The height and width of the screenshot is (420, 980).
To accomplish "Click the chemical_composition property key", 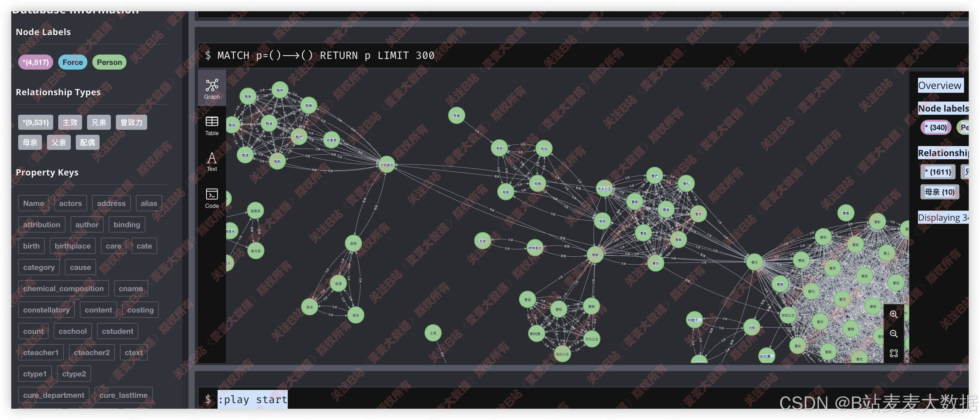I will pos(63,289).
